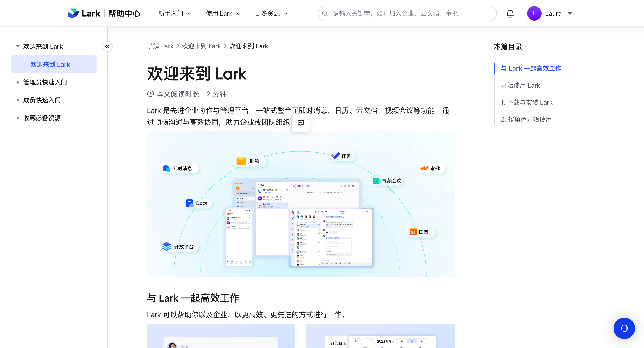Collapse the 欢迎来到 Lark sidebar section

pos(17,46)
